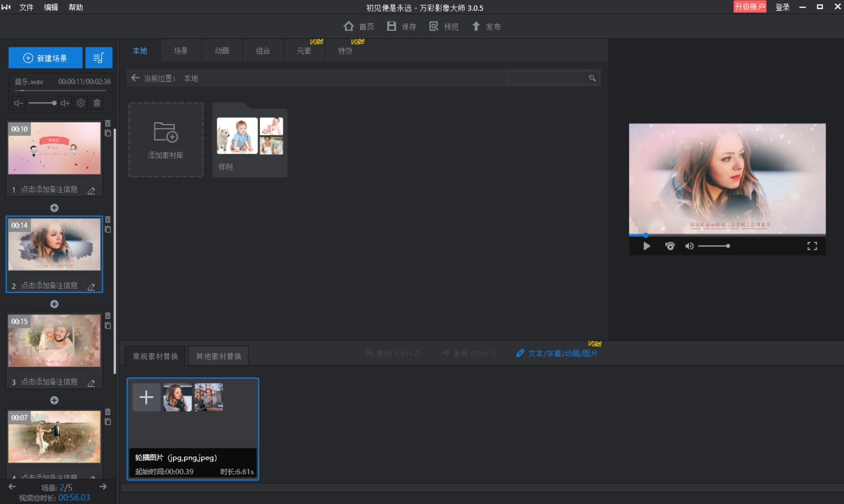
Task: Play the preview video
Action: 647,246
